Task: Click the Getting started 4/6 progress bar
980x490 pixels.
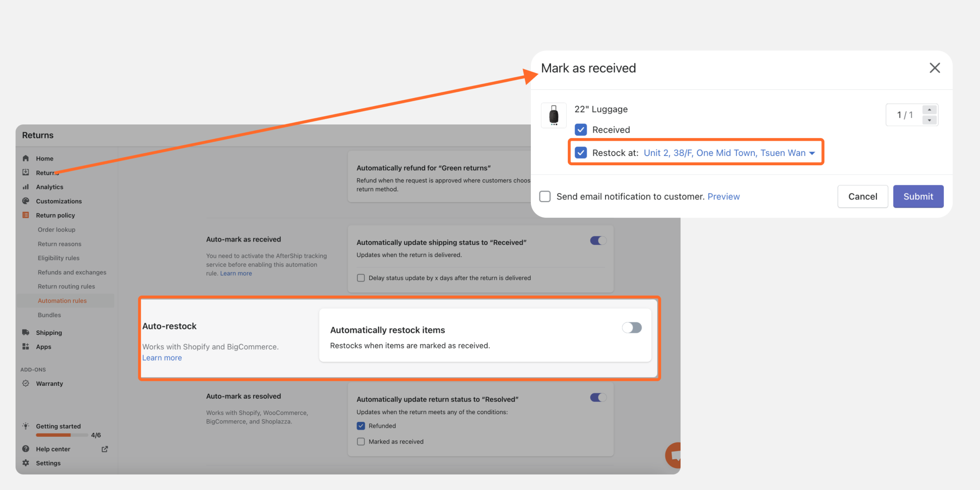Action: tap(62, 435)
